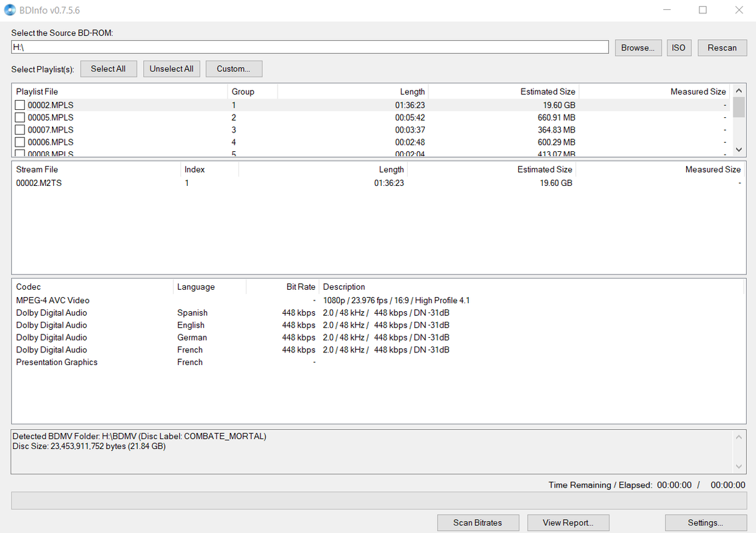Select Spanish Dolby Digital Audio row

(x=378, y=313)
